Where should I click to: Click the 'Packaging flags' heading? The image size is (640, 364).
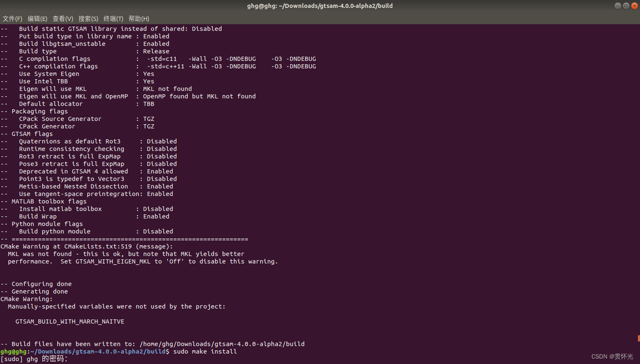34,111
